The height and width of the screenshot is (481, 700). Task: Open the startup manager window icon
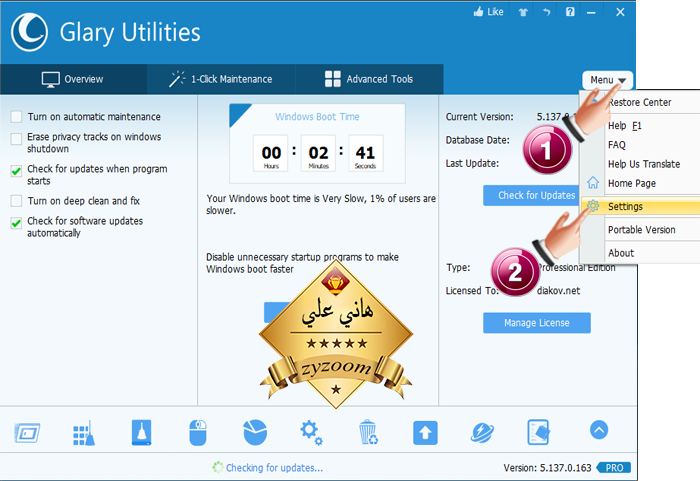[x=27, y=433]
